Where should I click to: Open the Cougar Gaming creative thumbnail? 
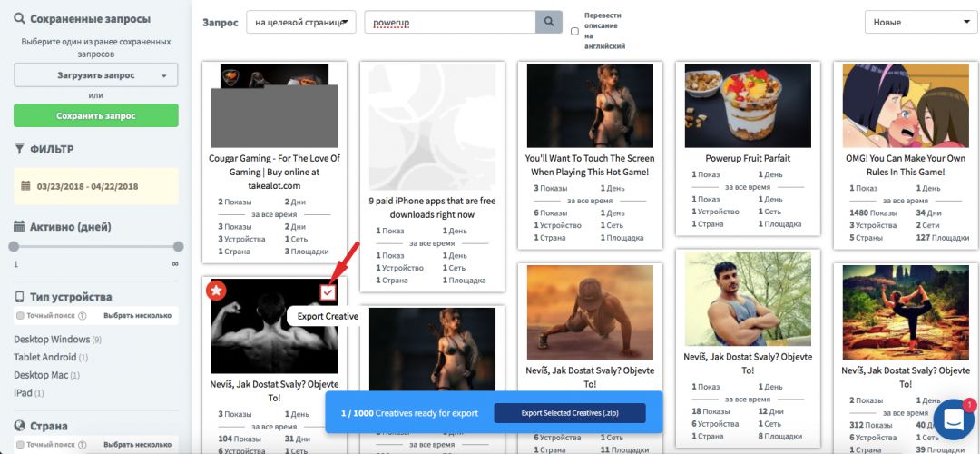274,105
